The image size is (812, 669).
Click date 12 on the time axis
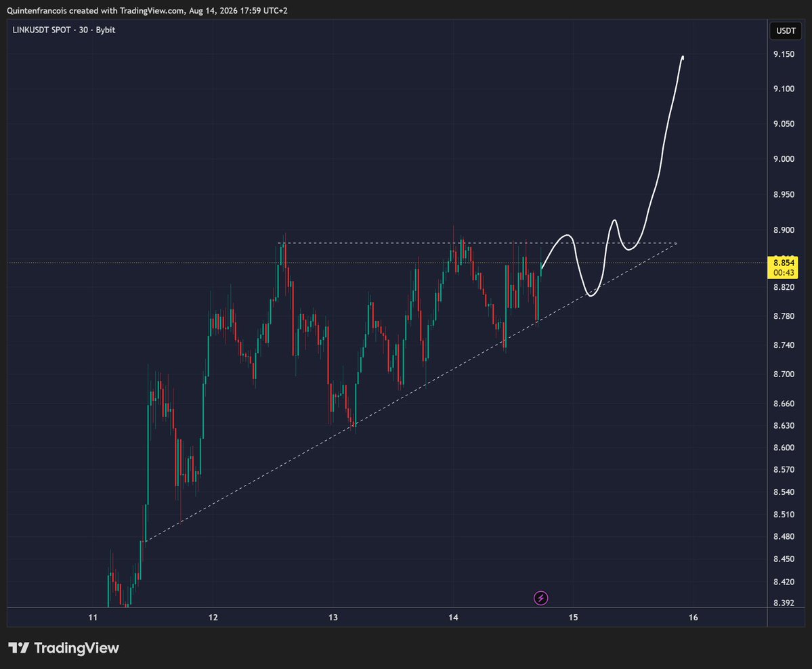point(213,618)
